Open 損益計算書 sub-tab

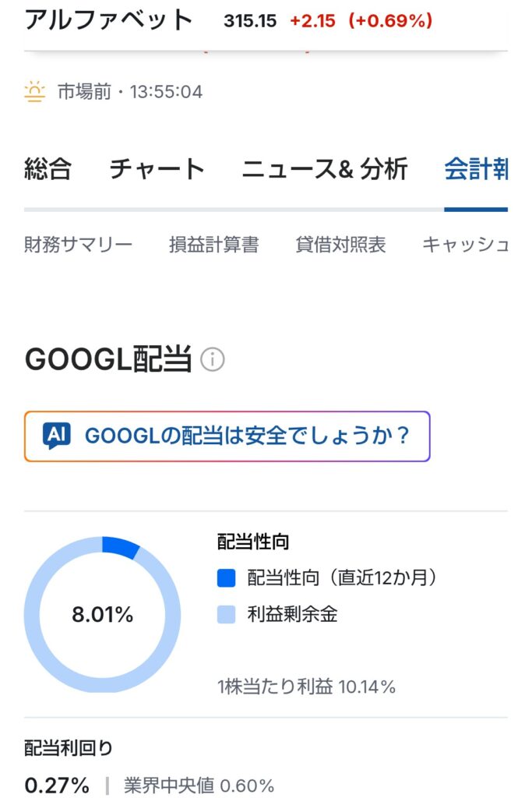point(213,245)
